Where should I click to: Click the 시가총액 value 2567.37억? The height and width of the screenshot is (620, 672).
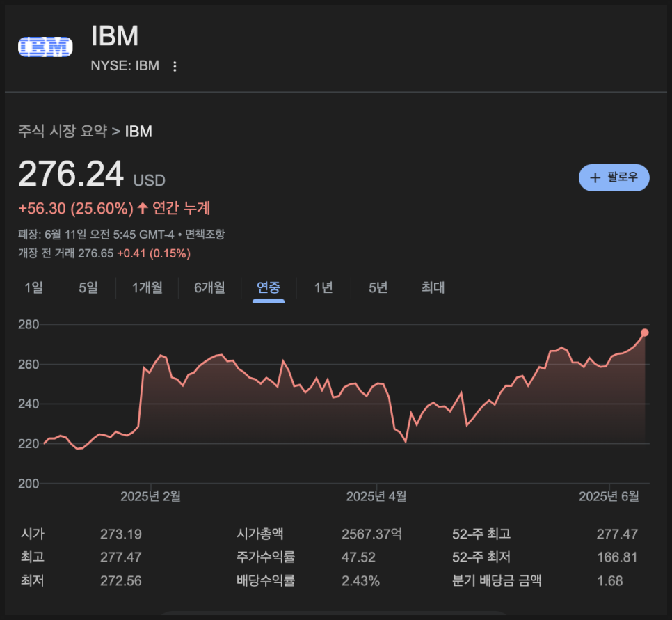tap(372, 534)
